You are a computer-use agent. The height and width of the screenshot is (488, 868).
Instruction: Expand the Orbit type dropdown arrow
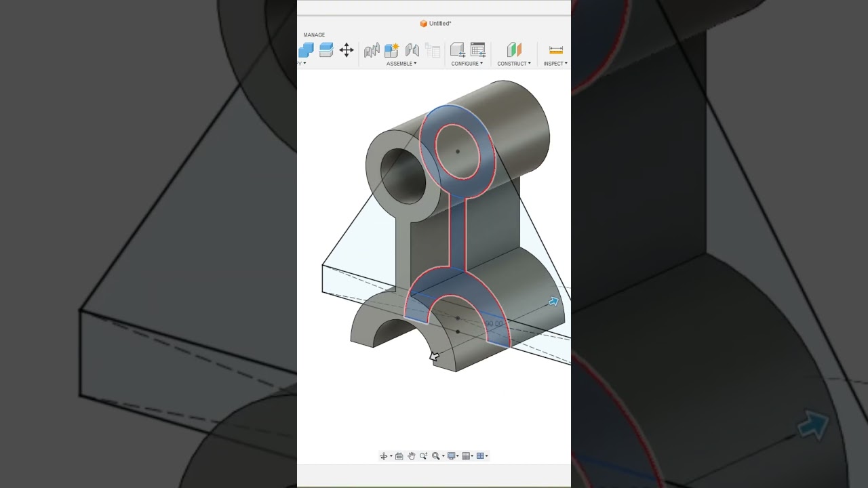391,456
